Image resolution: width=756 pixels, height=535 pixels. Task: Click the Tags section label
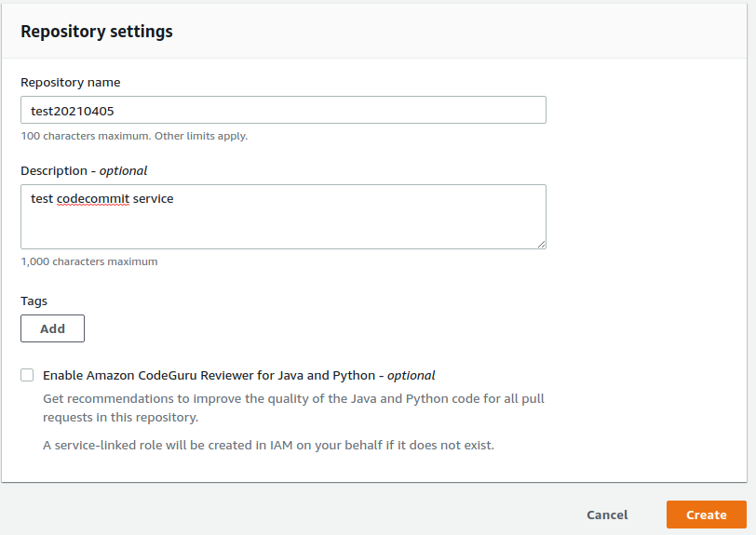click(x=34, y=301)
